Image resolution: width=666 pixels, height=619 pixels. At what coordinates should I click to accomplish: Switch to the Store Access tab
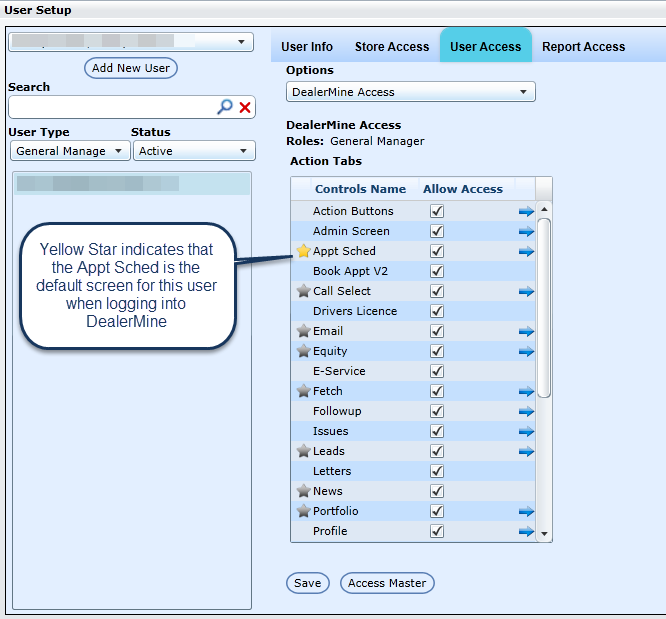tap(391, 47)
